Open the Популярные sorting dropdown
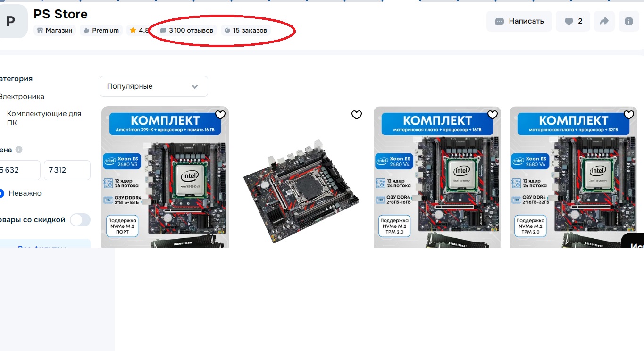This screenshot has width=644, height=351. point(154,86)
